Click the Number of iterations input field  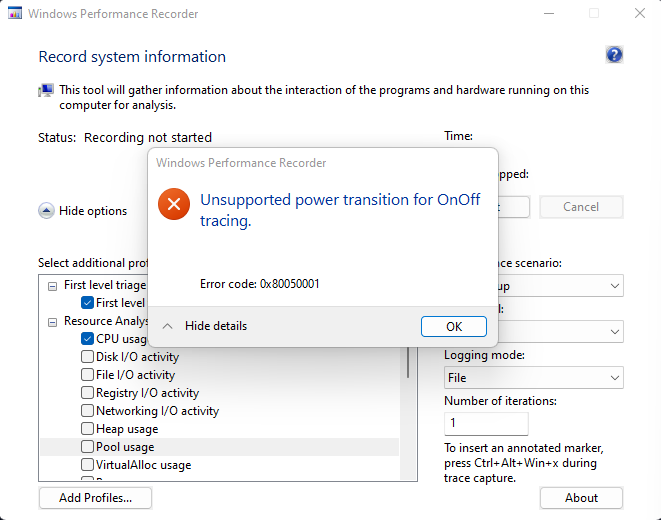click(x=486, y=423)
